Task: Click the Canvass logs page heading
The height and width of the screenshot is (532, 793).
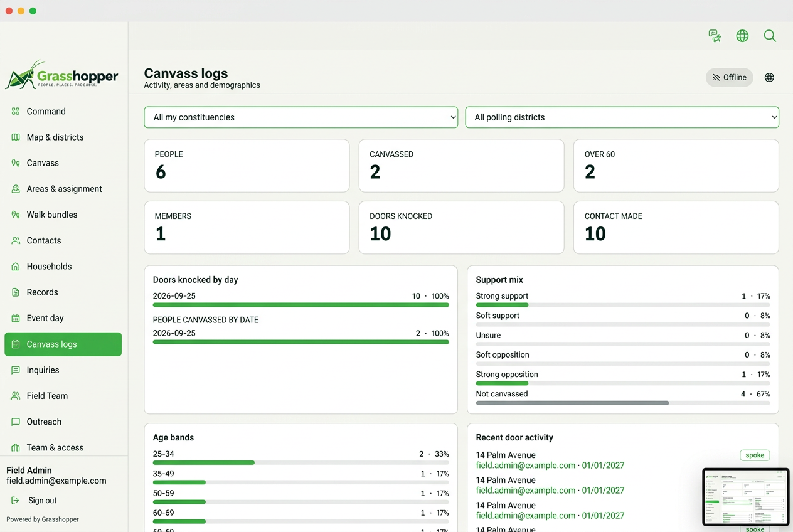Action: (x=186, y=73)
